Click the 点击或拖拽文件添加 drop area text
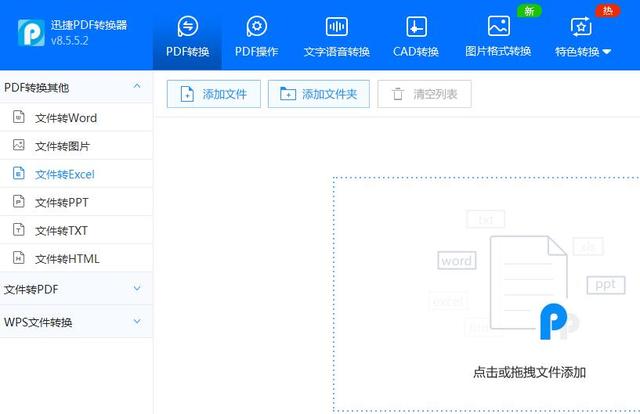 (529, 372)
